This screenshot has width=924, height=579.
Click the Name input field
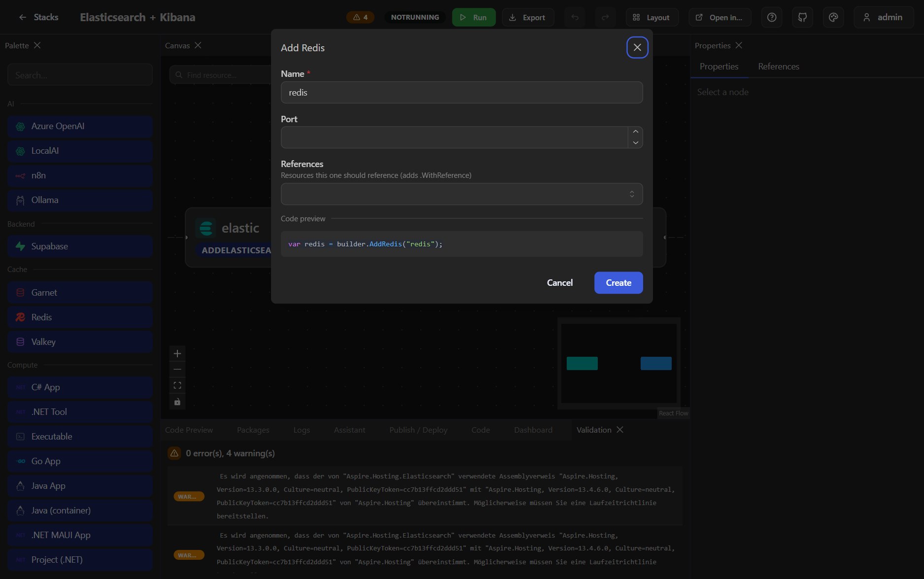462,93
